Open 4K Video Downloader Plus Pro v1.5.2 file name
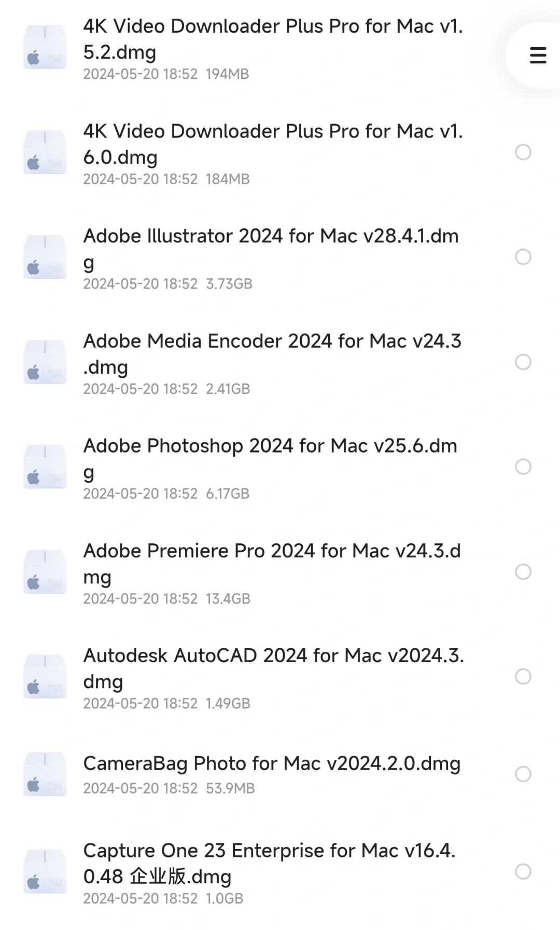560x930 pixels. 273,27
